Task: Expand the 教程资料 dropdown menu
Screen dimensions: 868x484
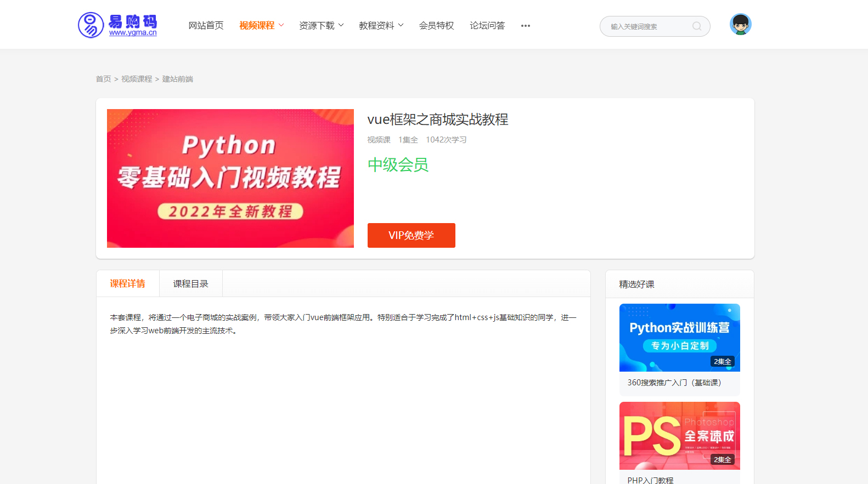Action: [381, 26]
